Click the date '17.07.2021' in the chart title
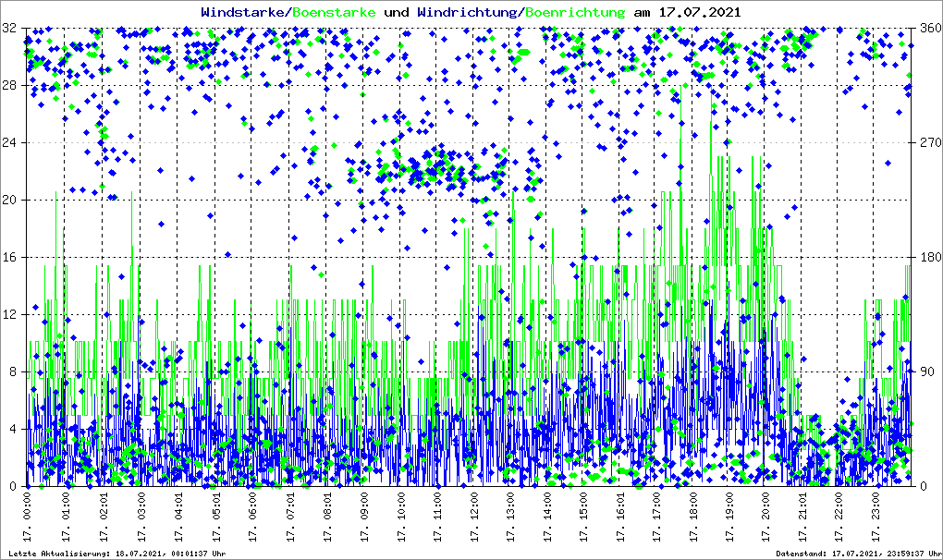The width and height of the screenshot is (943, 560). 701,12
